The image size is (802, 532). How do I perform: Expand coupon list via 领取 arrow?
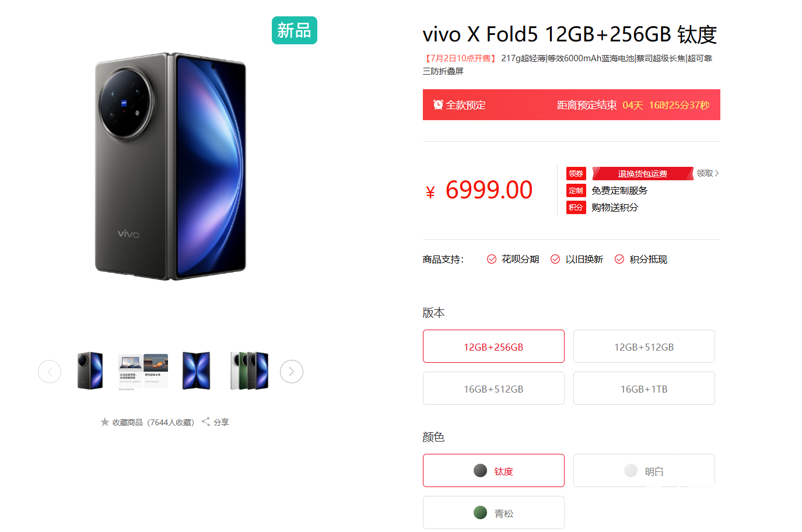pyautogui.click(x=708, y=173)
